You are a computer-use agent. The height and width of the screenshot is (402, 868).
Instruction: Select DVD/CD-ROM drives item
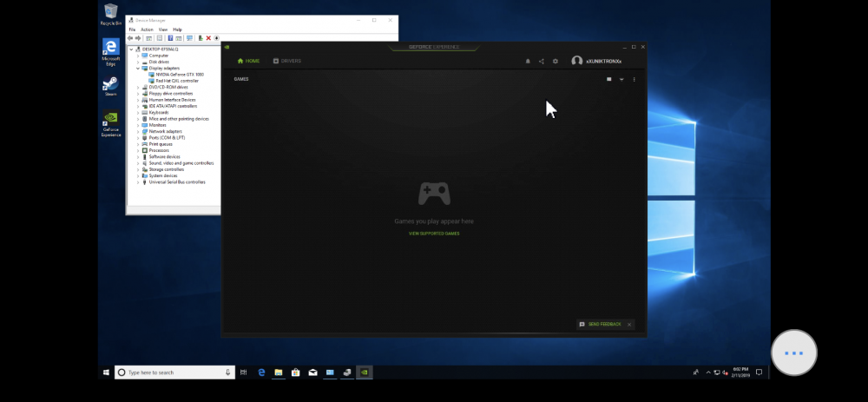tap(168, 87)
